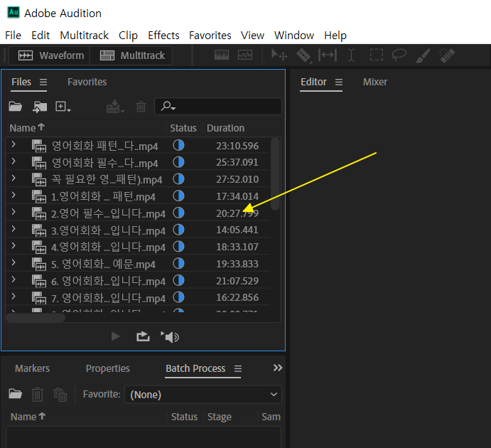Show the Spectral Pitch Display
The width and height of the screenshot is (491, 448).
click(x=245, y=55)
